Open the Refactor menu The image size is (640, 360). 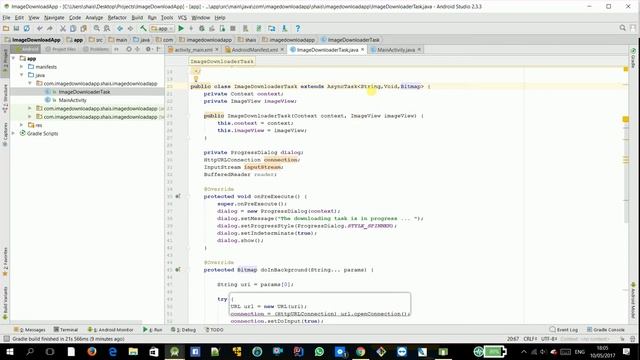click(x=117, y=18)
